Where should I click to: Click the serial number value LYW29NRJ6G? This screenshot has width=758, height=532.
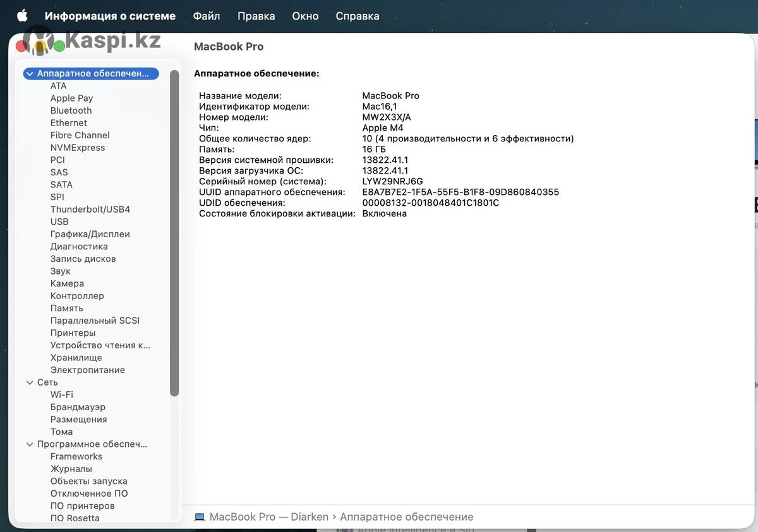pos(392,181)
